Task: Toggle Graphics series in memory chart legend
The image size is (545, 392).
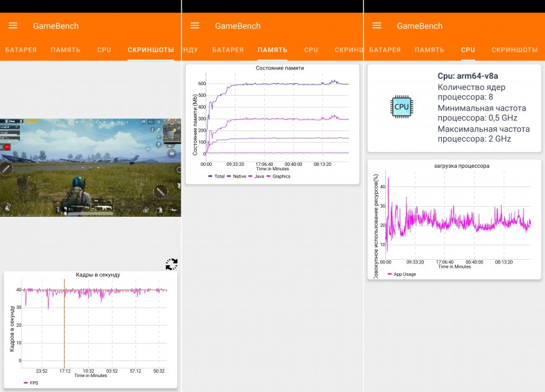Action: [278, 176]
